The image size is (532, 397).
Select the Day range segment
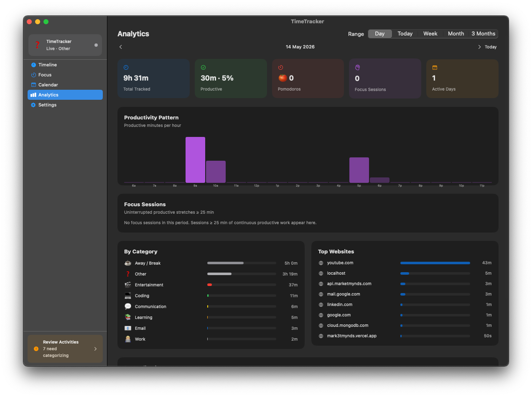(x=380, y=34)
